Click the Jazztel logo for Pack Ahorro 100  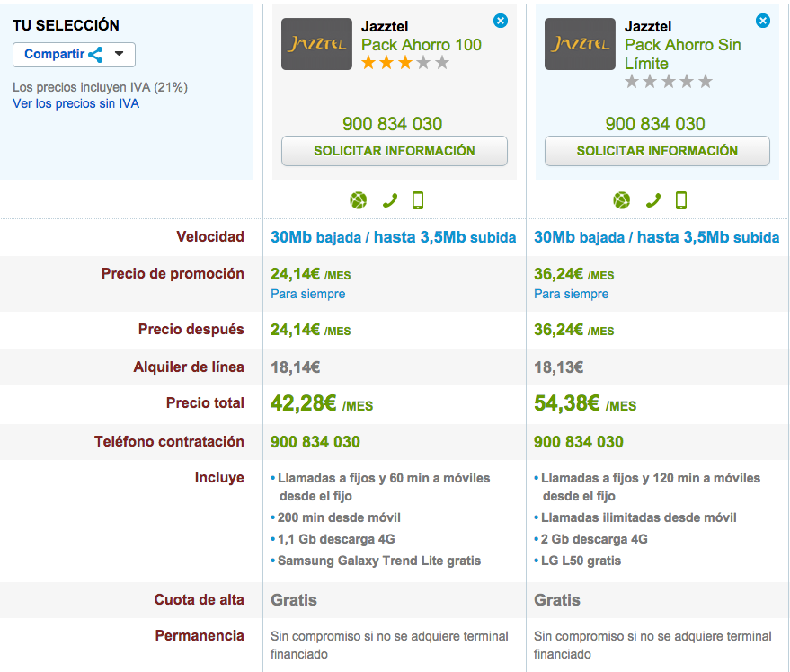tap(316, 44)
